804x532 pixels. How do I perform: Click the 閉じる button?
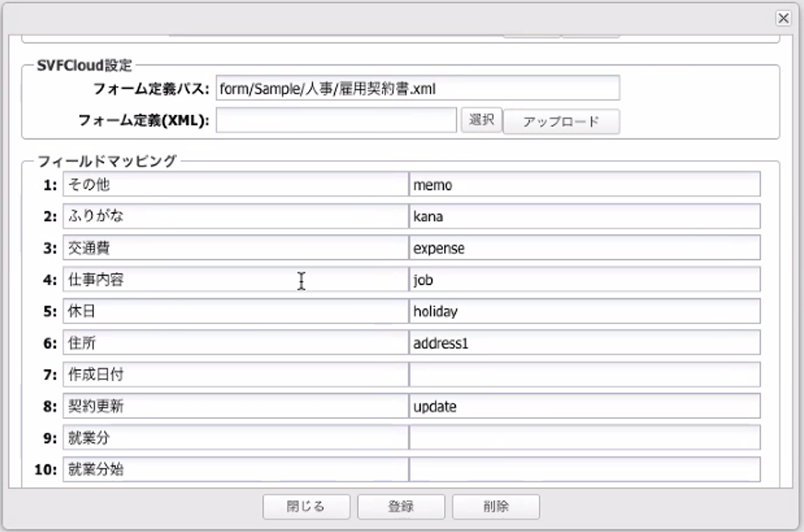(306, 506)
